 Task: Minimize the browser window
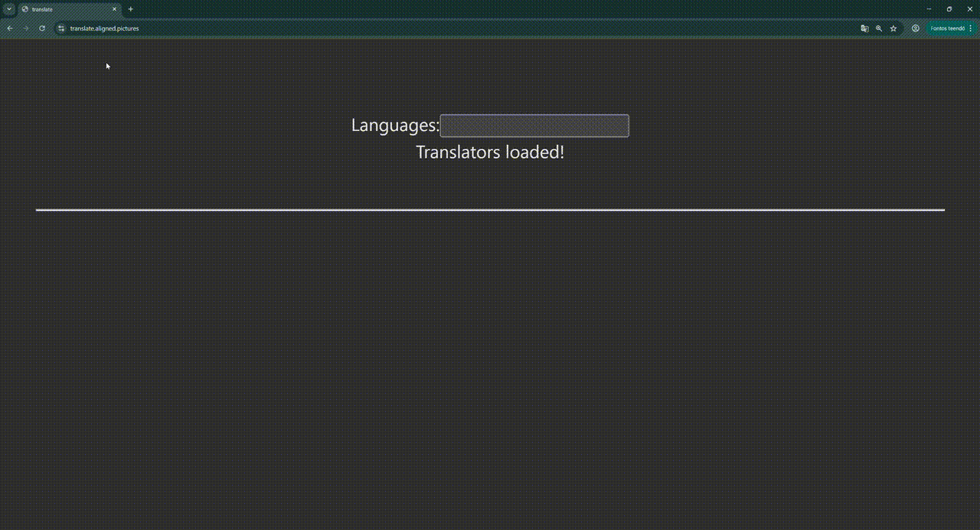coord(929,9)
